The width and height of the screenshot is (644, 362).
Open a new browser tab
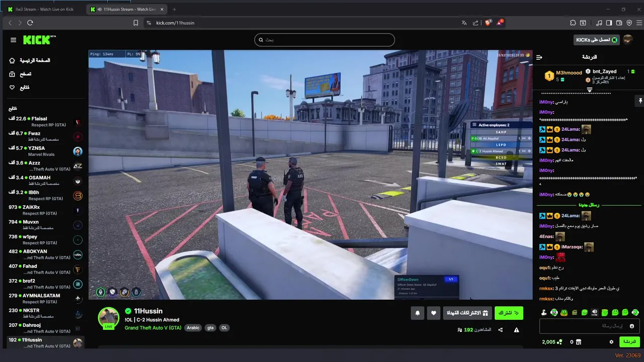(175, 9)
